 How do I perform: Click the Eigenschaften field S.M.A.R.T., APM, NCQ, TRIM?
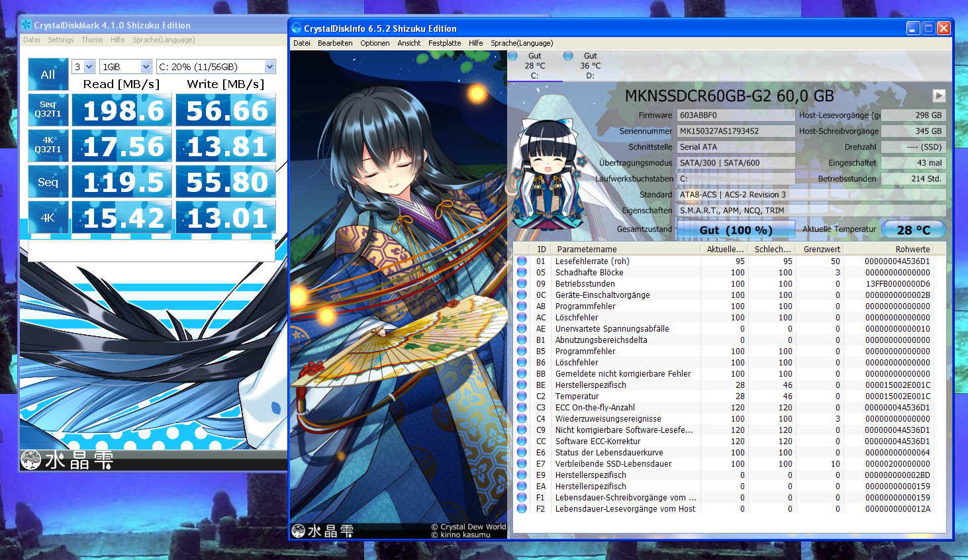pyautogui.click(x=812, y=210)
